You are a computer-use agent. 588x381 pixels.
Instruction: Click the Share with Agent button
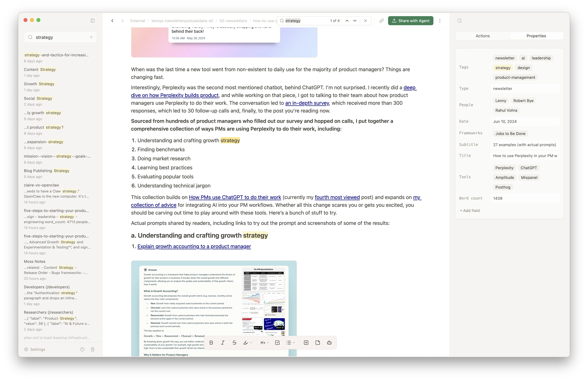coord(410,21)
